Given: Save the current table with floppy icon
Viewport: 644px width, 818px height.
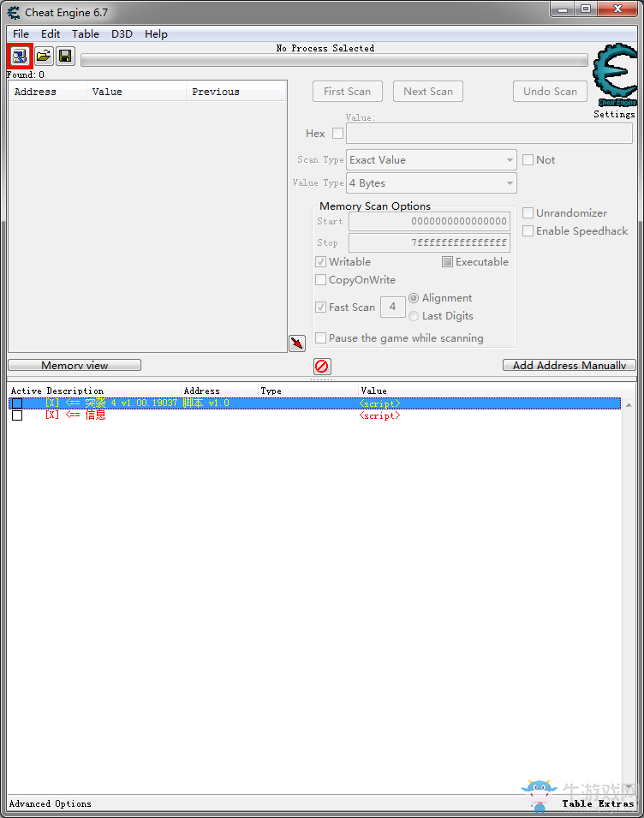Looking at the screenshot, I should click(x=65, y=56).
